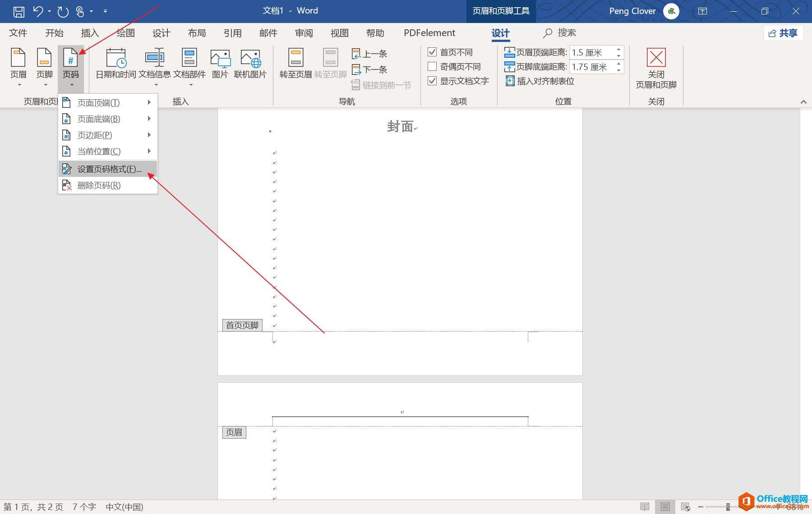Screen dimensions: 812x514
Task: Click Insert Alignment Tab (插入对齐制表位)
Action: [540, 81]
